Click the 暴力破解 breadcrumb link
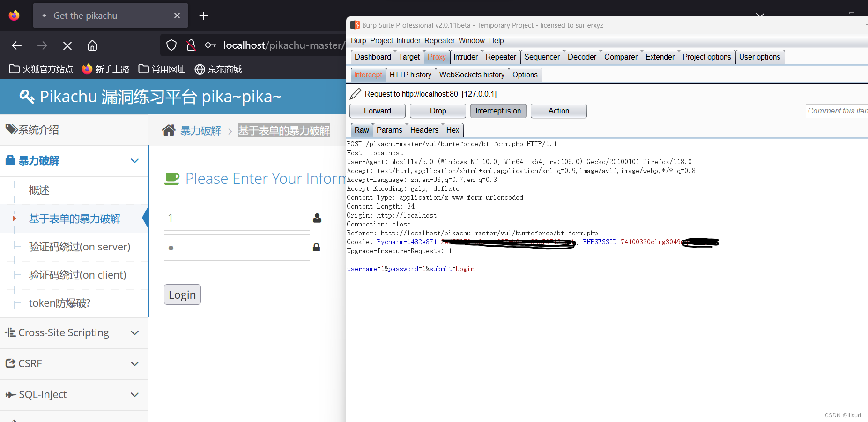Screen dimensions: 868x422 click(x=200, y=130)
